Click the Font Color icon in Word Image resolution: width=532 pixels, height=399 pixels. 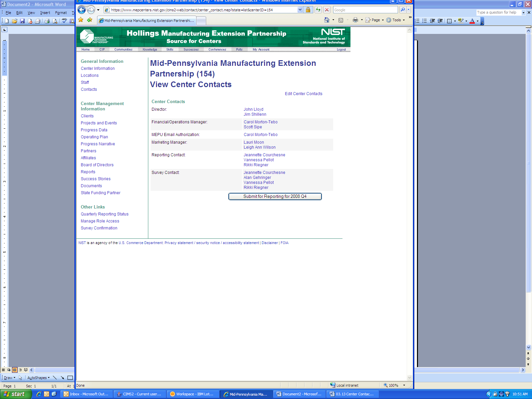pyautogui.click(x=472, y=21)
